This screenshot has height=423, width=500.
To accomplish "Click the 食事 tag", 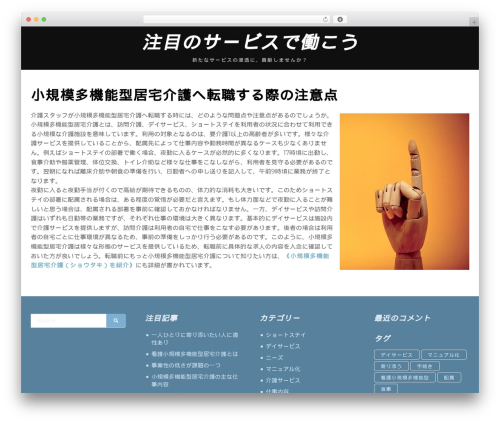I will click(386, 389).
